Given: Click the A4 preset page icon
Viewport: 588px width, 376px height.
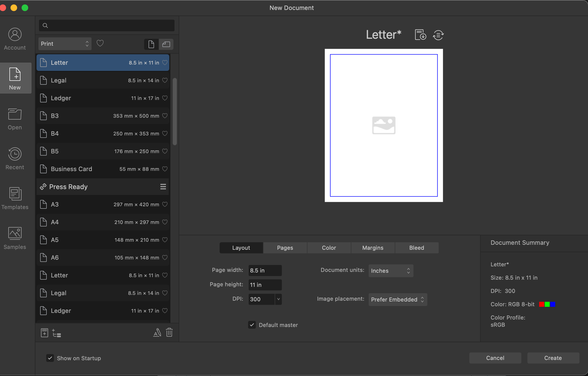Looking at the screenshot, I should click(x=43, y=222).
